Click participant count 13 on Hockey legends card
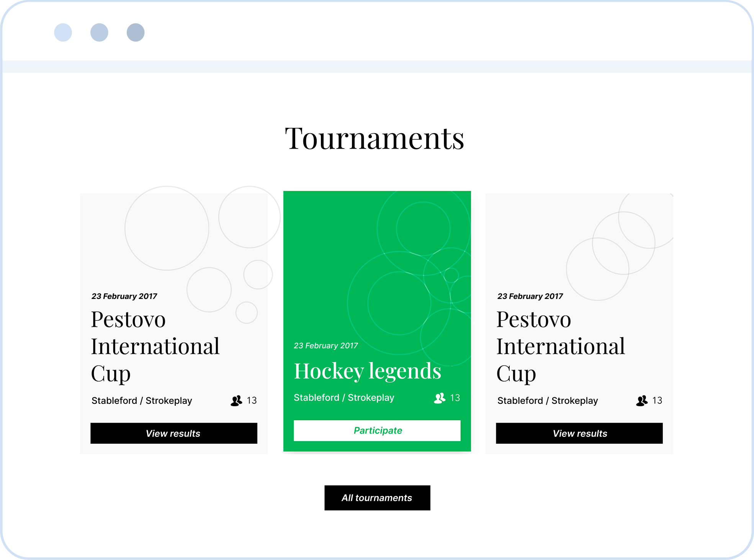 click(455, 398)
